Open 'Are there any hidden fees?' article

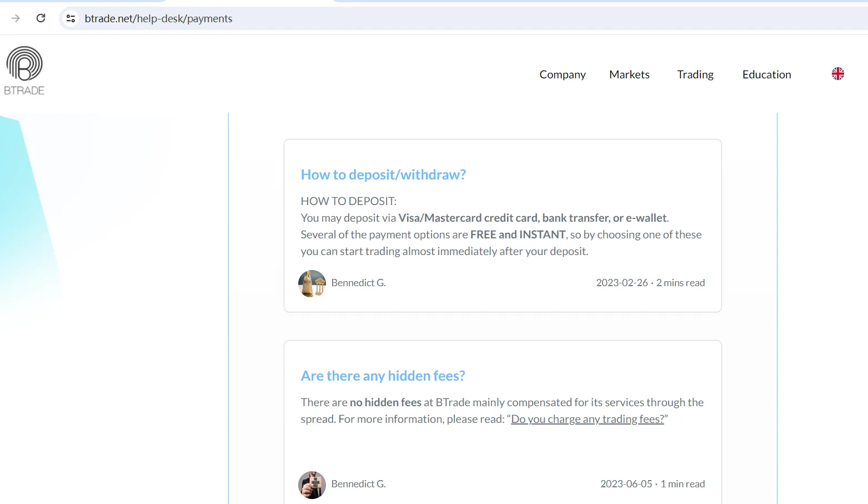tap(383, 376)
